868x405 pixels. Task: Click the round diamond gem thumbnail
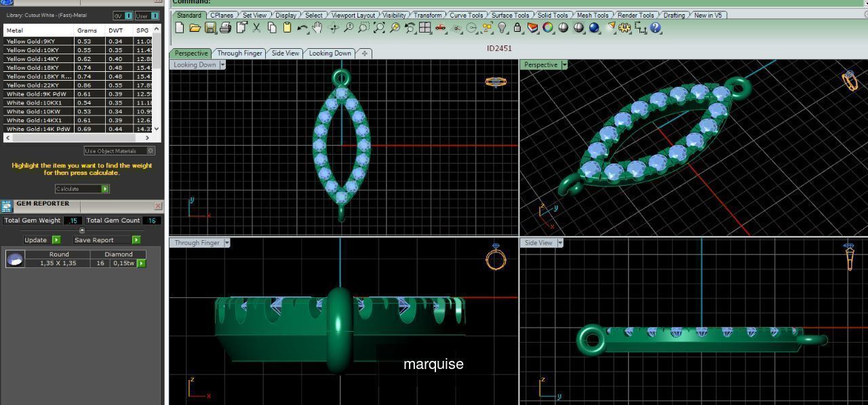[15, 258]
